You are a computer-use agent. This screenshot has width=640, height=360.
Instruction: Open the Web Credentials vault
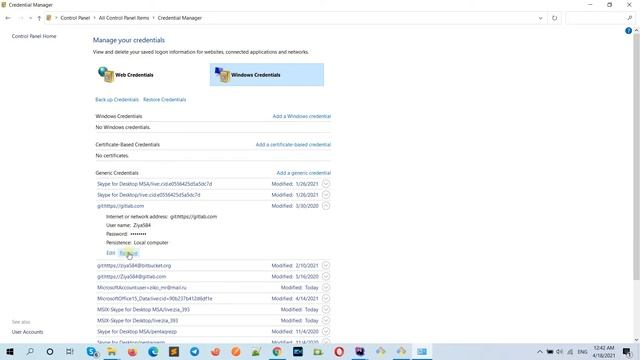pyautogui.click(x=126, y=75)
